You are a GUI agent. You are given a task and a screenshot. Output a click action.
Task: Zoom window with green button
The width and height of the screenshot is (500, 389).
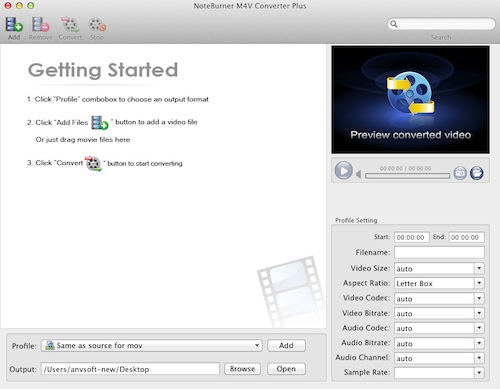(30, 6)
